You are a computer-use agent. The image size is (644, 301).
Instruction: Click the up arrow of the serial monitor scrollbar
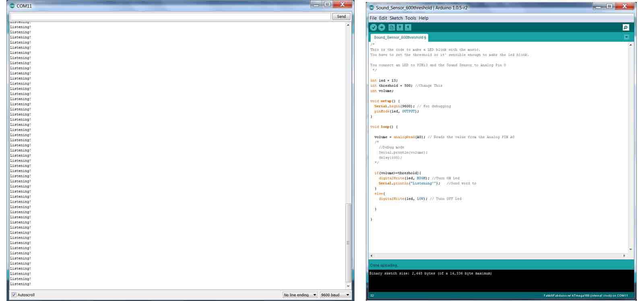(x=348, y=25)
